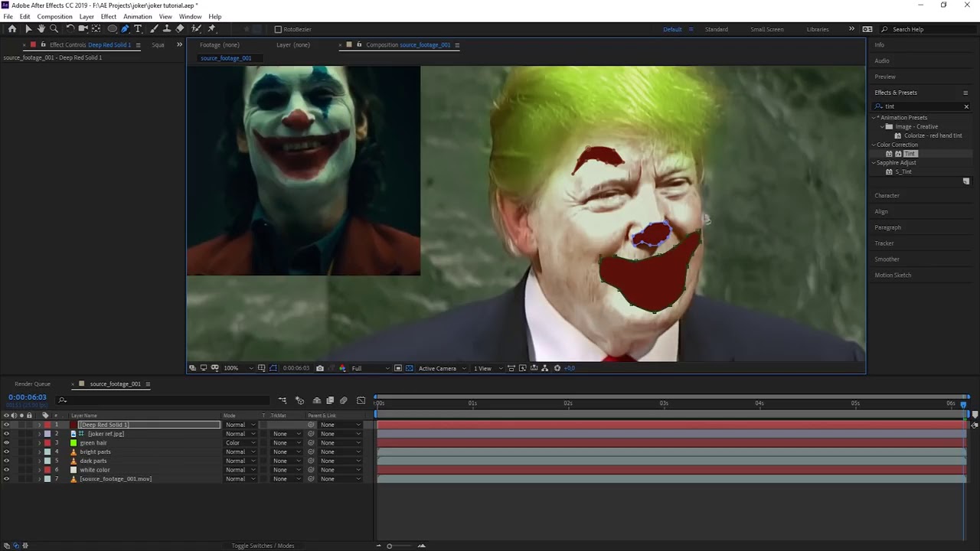Screen dimensions: 980x551
Task: Select the Puppet Pin tool
Action: (211, 29)
